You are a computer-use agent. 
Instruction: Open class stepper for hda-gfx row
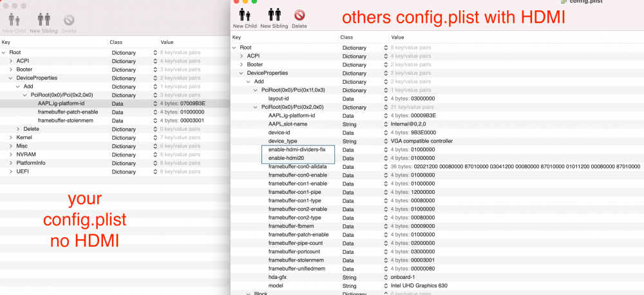click(386, 278)
